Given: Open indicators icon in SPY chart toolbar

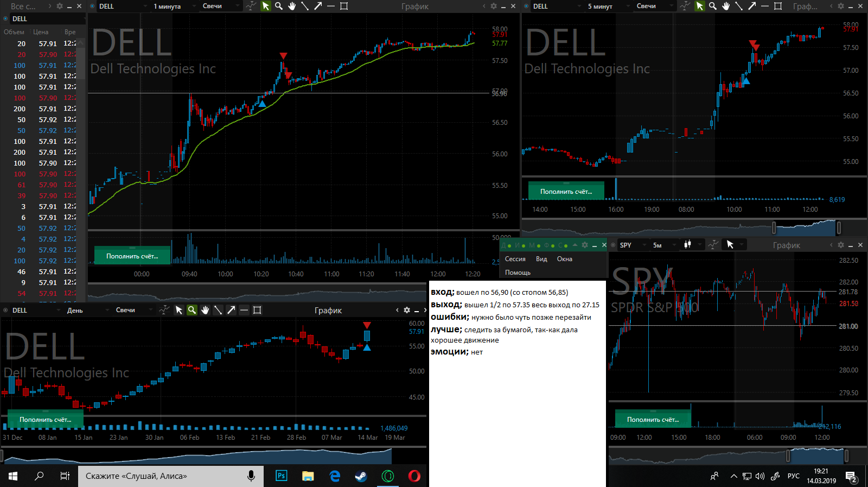Looking at the screenshot, I should click(x=713, y=245).
